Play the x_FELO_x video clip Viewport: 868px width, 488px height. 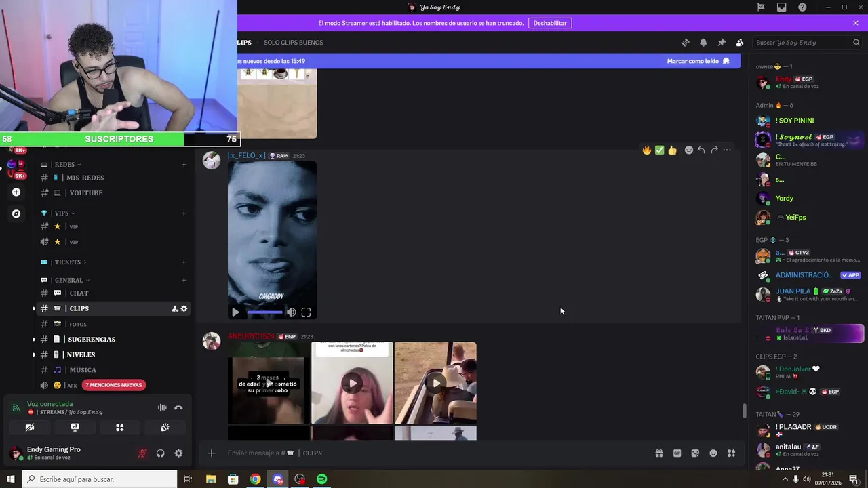coord(235,312)
